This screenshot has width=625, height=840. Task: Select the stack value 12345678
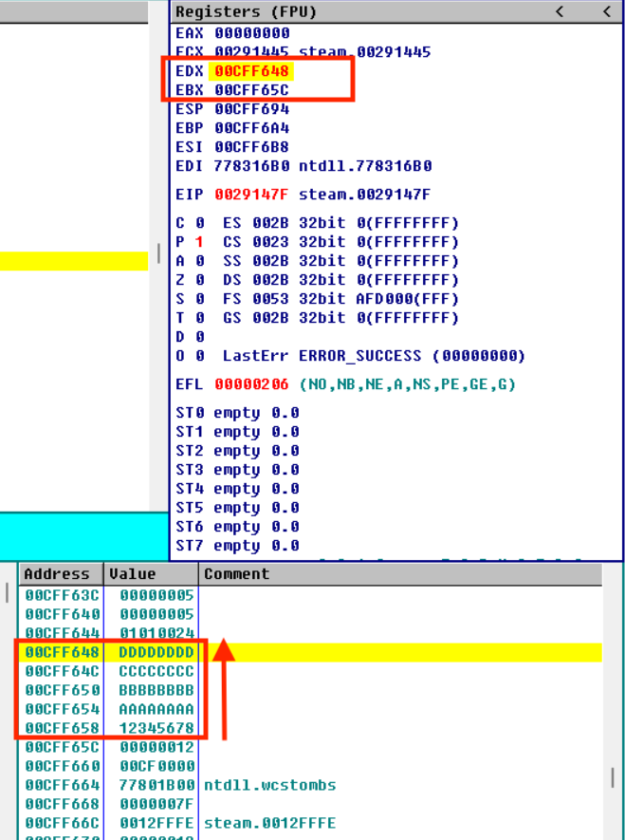coord(156,728)
